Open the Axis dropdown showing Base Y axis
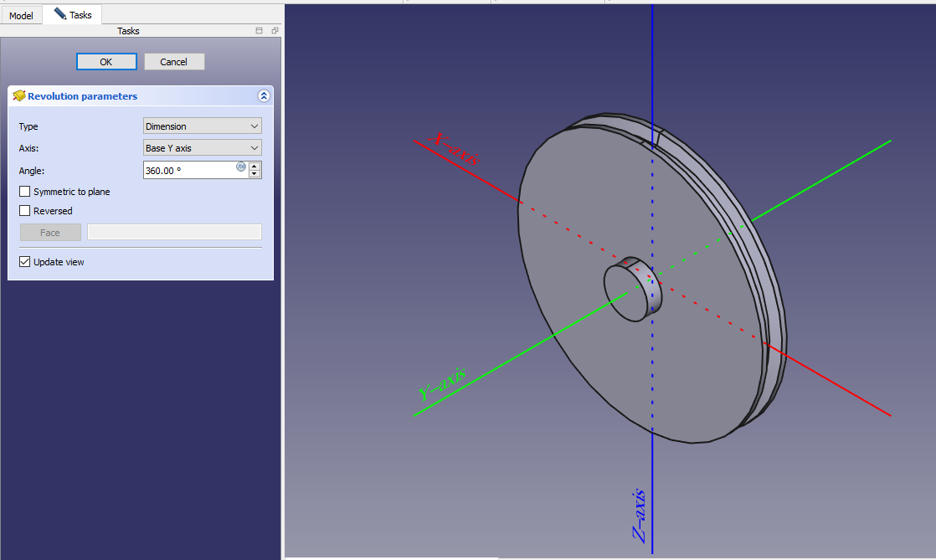The width and height of the screenshot is (936, 560). click(x=203, y=148)
